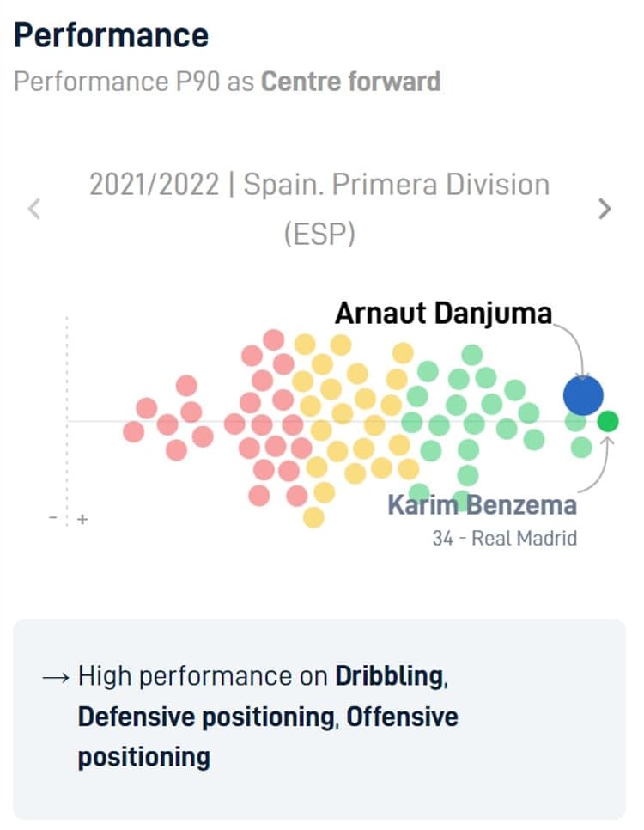Select the Performance section heading
The width and height of the screenshot is (644, 830).
111,34
